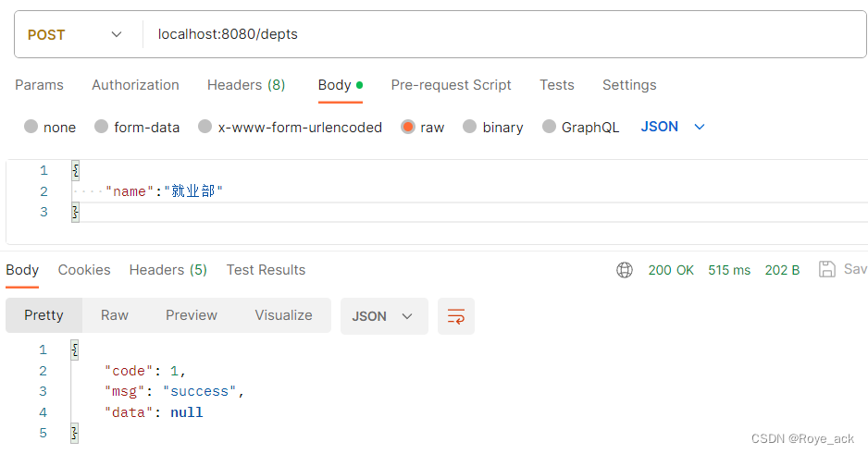Select the none body radio button
The height and width of the screenshot is (454, 868).
(x=31, y=127)
